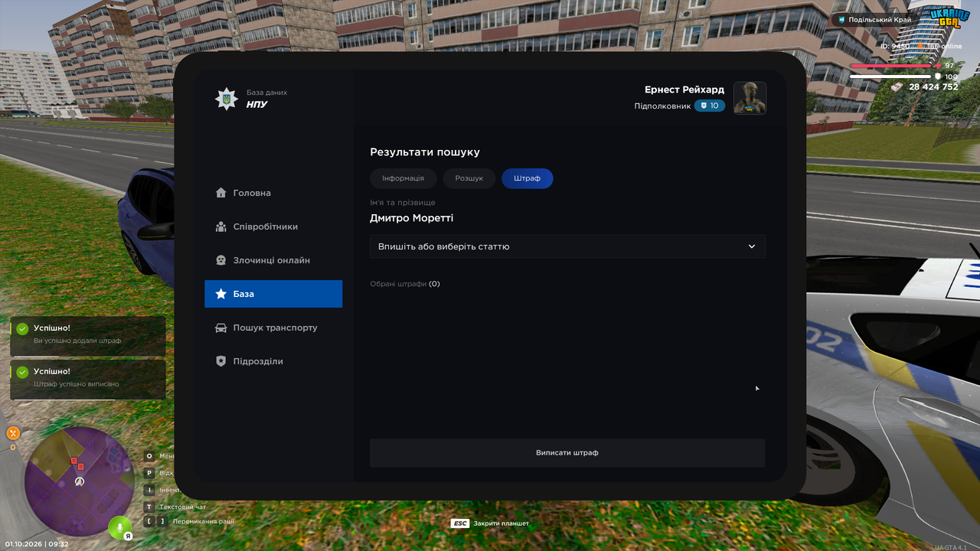Click the Виписати штраф button

click(567, 453)
